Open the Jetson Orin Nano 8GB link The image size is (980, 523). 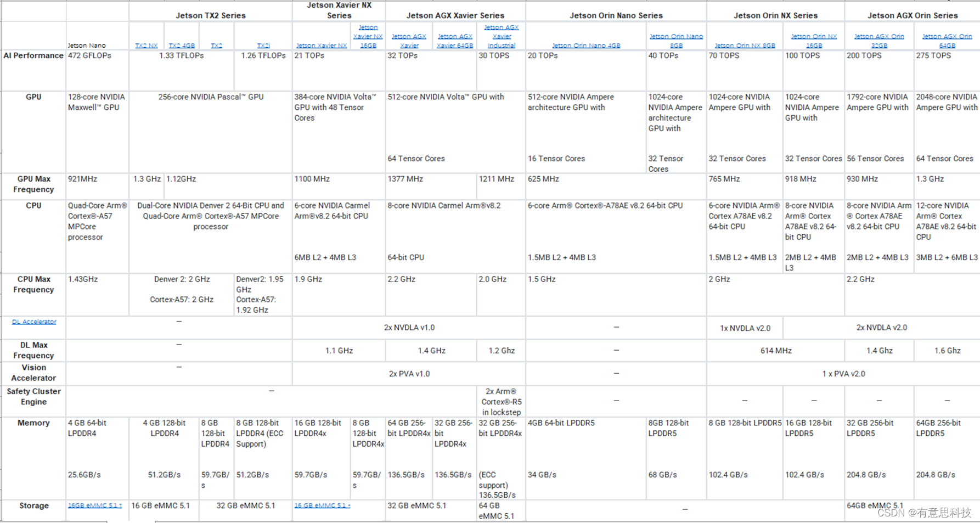(x=676, y=41)
